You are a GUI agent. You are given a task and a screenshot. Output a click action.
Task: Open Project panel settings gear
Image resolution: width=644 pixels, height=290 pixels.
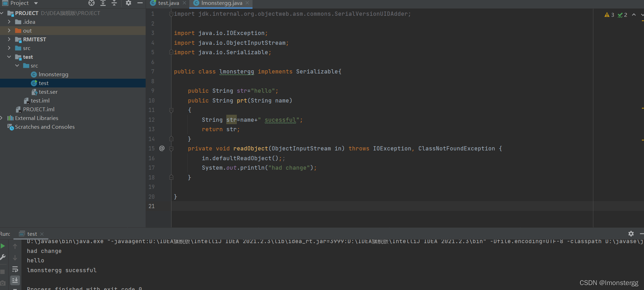pyautogui.click(x=129, y=3)
